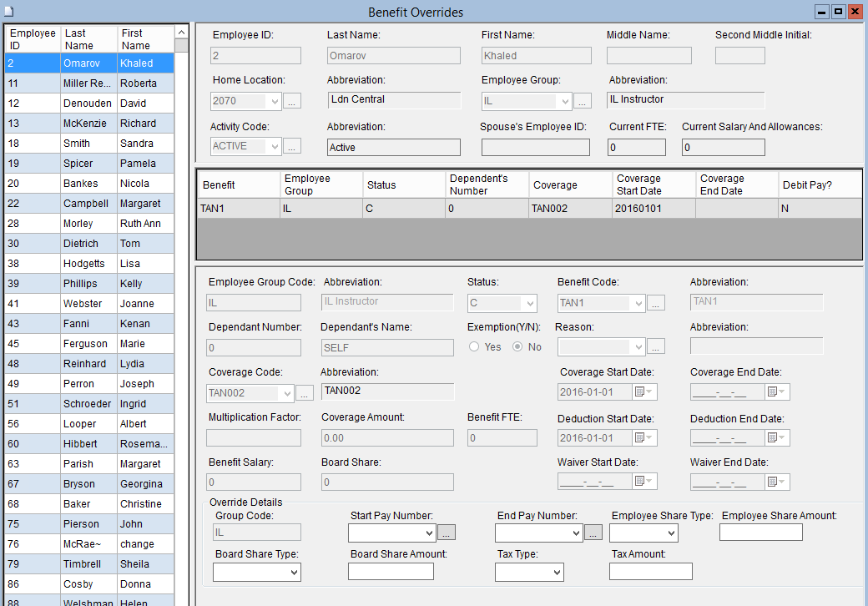
Task: Open lookup beside Start Pay Number
Action: pos(447,533)
